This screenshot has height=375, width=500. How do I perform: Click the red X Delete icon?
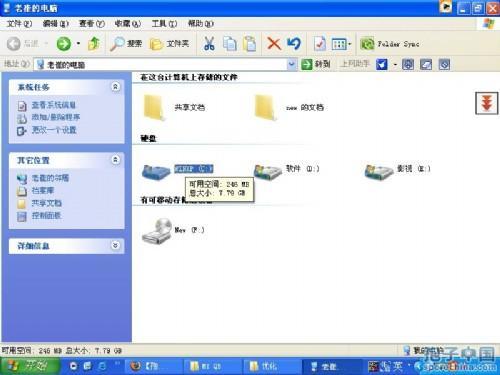point(274,44)
